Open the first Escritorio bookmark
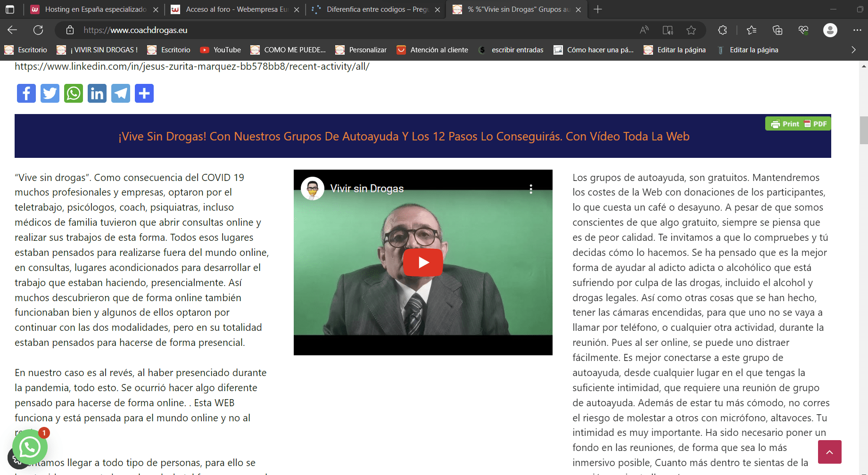Screen dimensions: 868x475 point(26,50)
